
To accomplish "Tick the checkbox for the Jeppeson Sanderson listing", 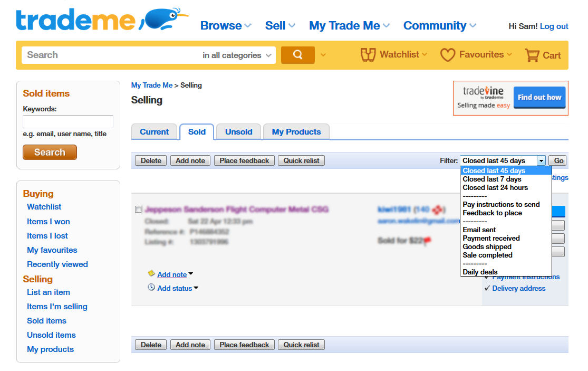I will (x=139, y=209).
